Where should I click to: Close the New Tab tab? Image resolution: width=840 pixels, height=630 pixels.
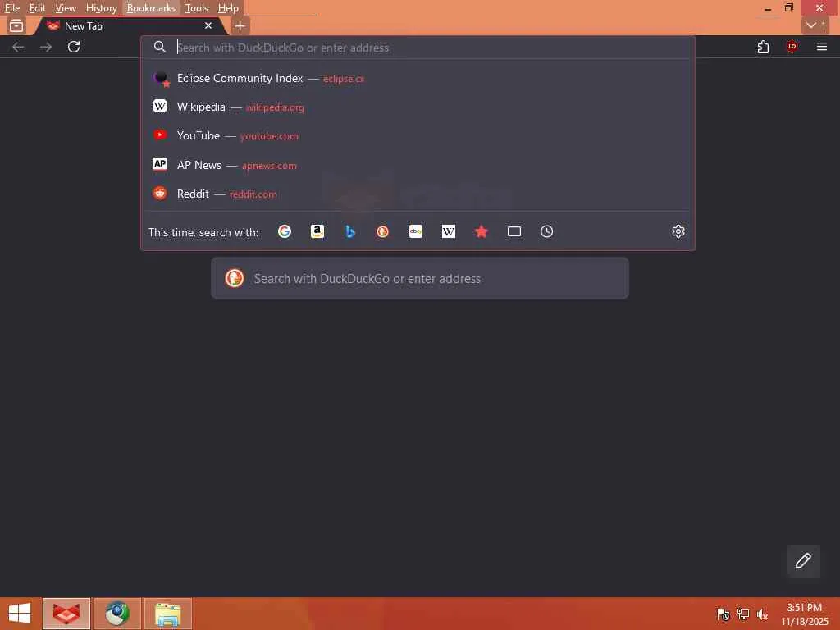coord(208,25)
